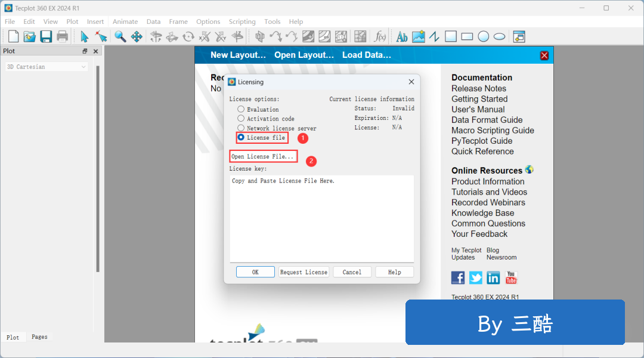The height and width of the screenshot is (358, 644).
Task: Select the ellipse geometry tool
Action: coord(500,36)
